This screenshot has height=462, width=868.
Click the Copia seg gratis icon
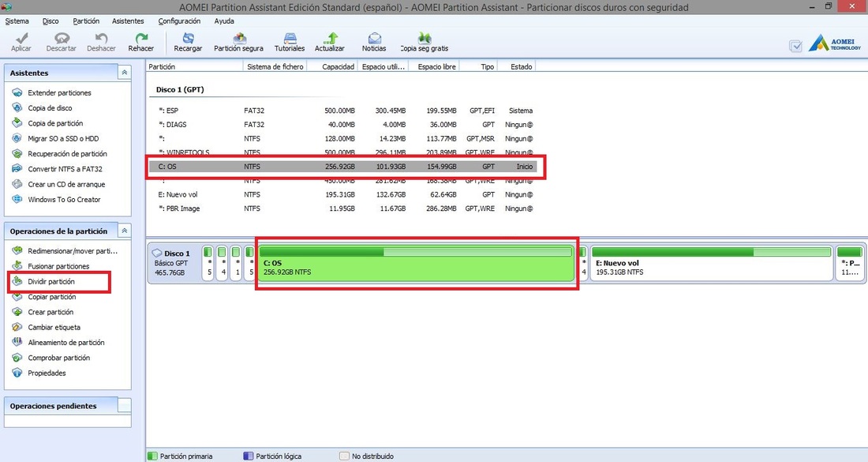(425, 38)
